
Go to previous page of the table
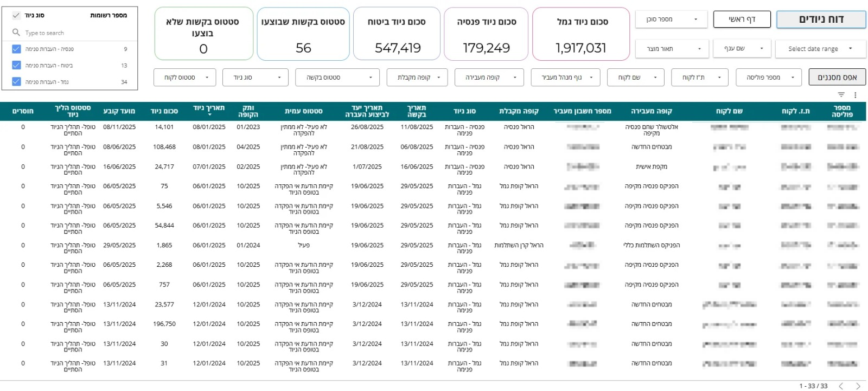tap(841, 386)
